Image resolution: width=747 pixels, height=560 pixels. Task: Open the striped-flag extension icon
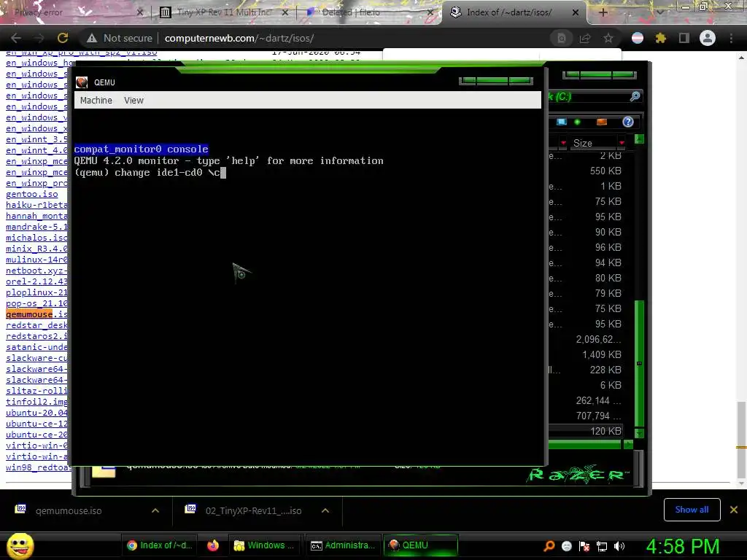tap(637, 38)
